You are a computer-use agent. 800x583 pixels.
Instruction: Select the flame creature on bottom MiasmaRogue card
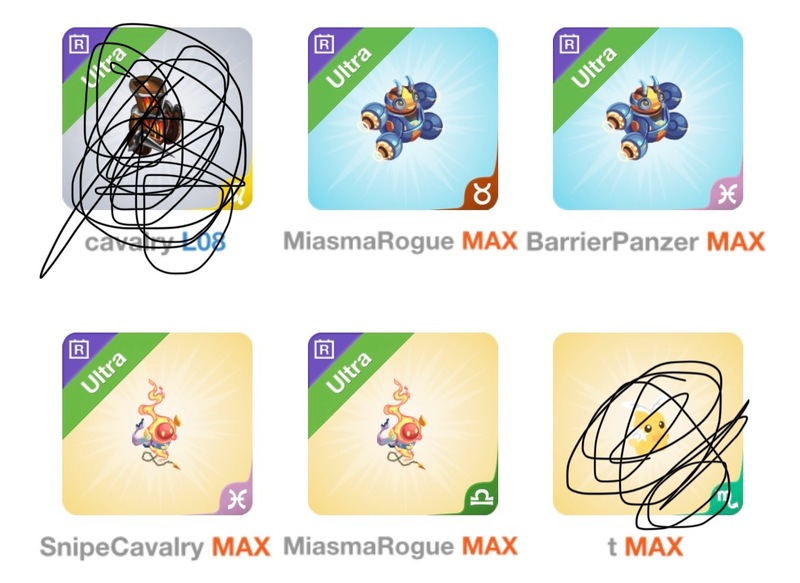point(403,424)
